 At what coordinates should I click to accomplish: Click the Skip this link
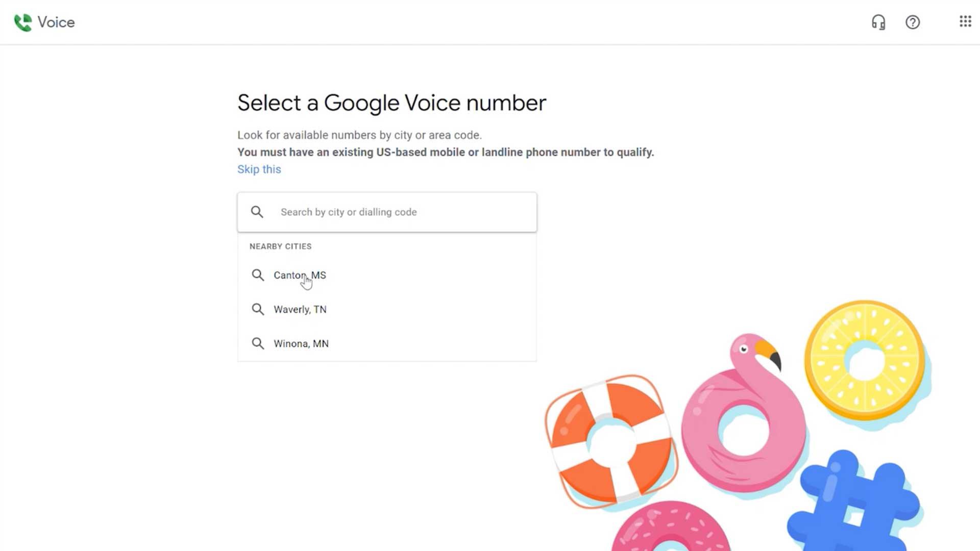(x=259, y=169)
